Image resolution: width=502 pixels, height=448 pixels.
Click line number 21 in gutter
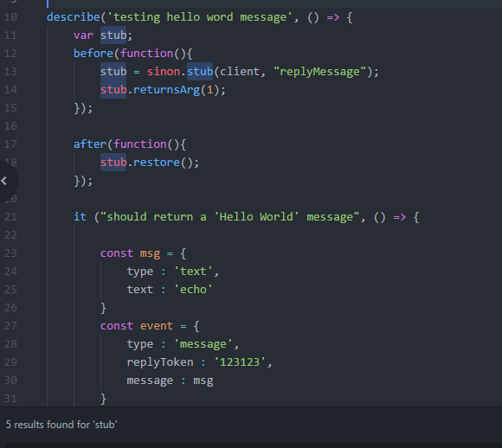coord(10,217)
